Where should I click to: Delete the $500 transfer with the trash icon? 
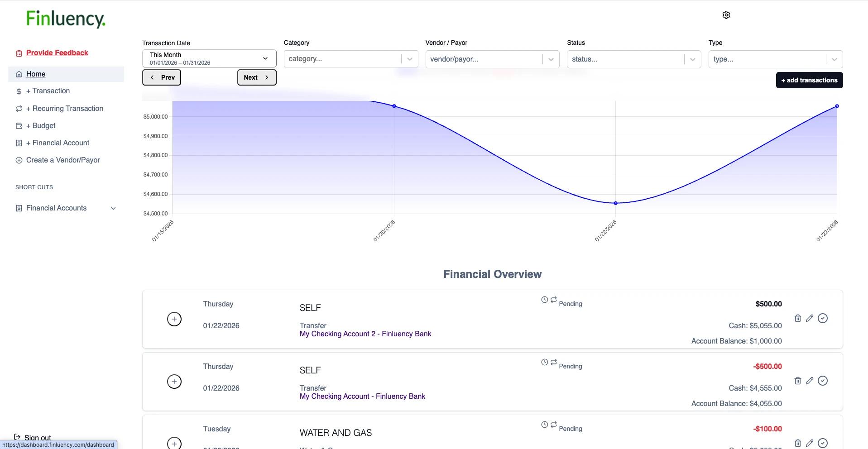[797, 318]
